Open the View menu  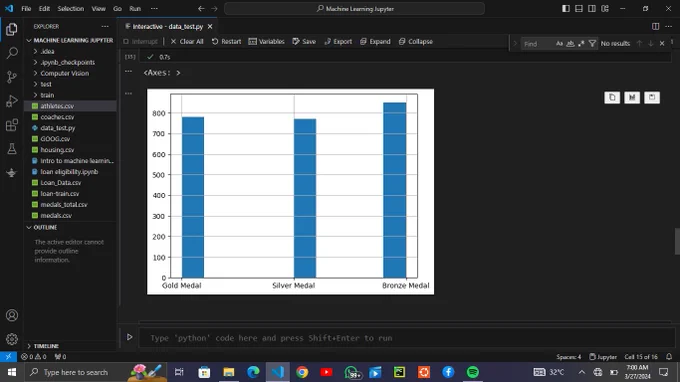pos(98,9)
